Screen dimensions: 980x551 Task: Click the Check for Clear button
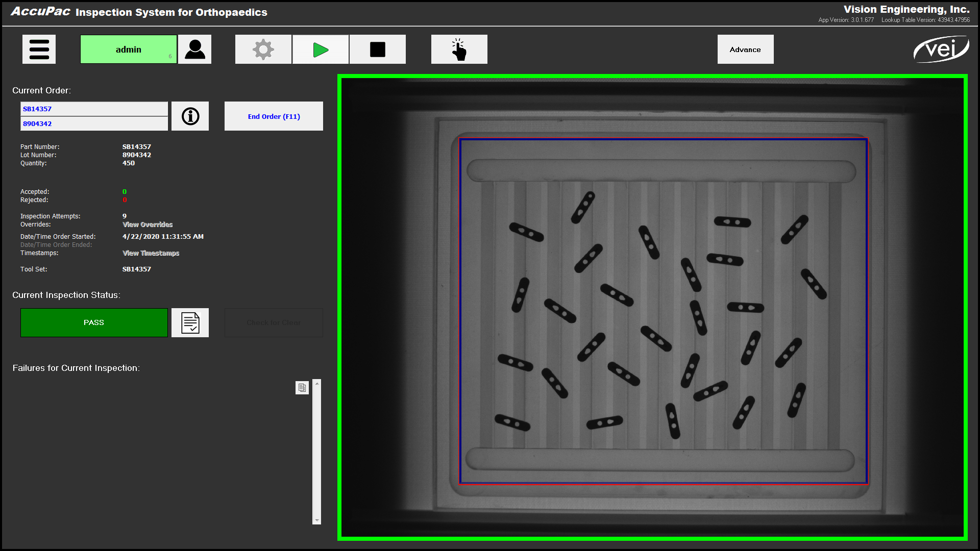coord(274,322)
